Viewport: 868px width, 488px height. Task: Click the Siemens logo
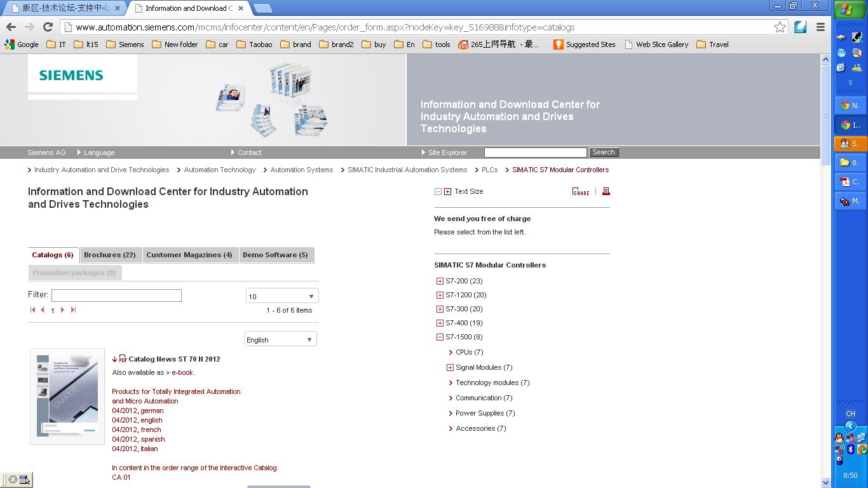71,75
